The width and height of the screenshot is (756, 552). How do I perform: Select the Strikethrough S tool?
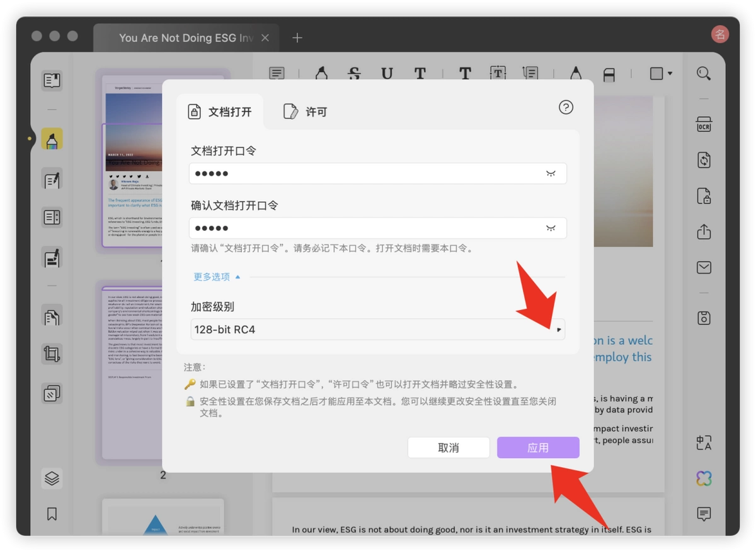pyautogui.click(x=355, y=74)
